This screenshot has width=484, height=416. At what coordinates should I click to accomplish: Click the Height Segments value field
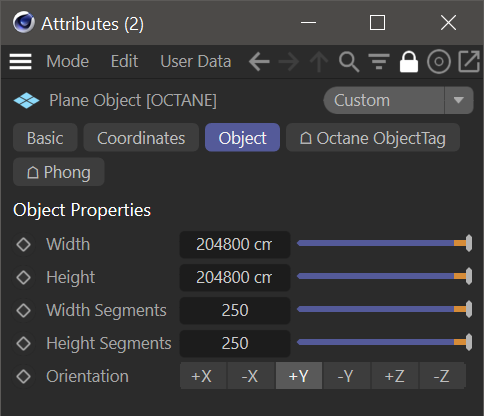pyautogui.click(x=235, y=343)
